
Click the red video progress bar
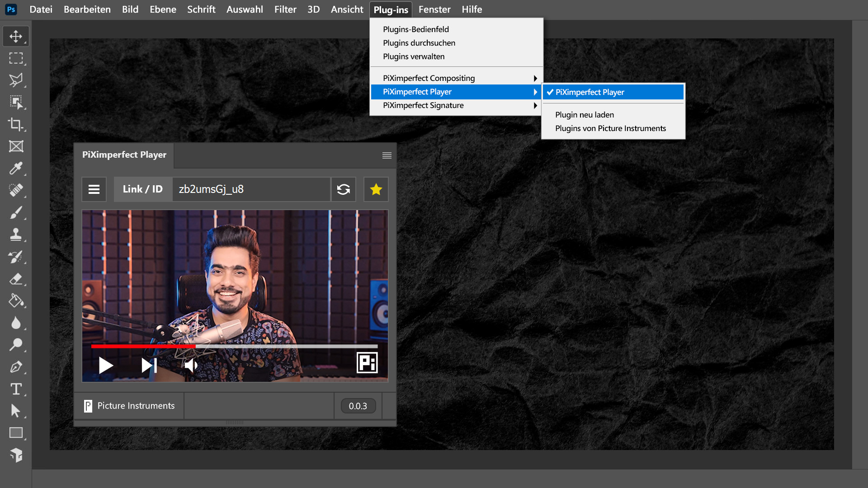pos(143,347)
